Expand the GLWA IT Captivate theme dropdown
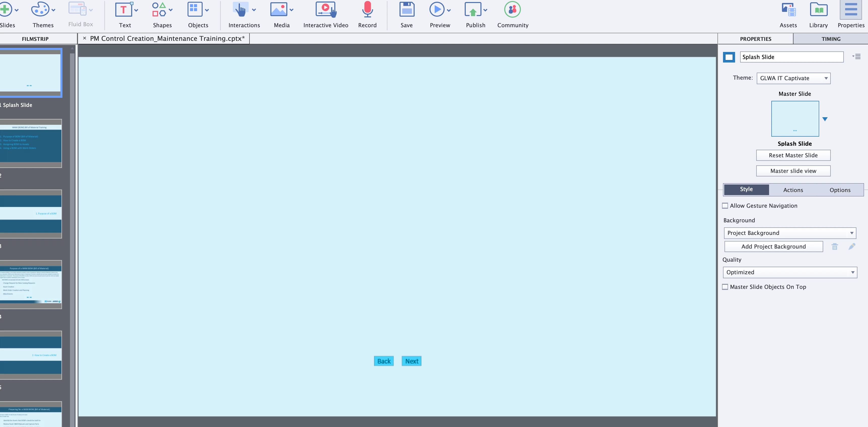 (x=793, y=78)
